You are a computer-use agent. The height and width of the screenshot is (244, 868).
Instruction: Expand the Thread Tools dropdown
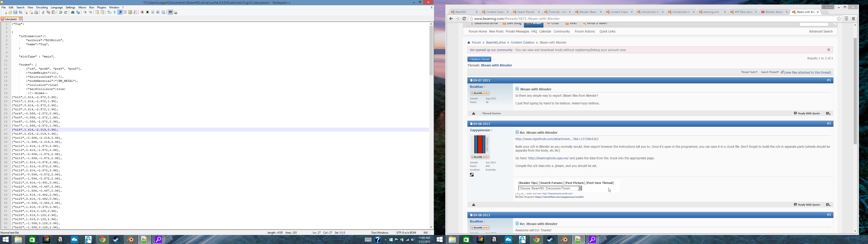click(x=749, y=72)
